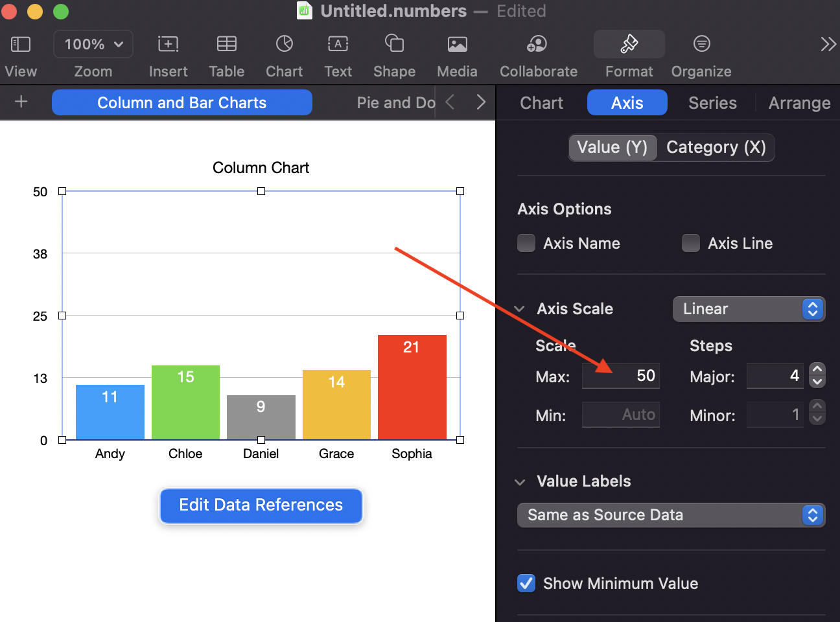Viewport: 840px width, 622px height.
Task: Select the yellow Grace bar
Action: tap(336, 405)
